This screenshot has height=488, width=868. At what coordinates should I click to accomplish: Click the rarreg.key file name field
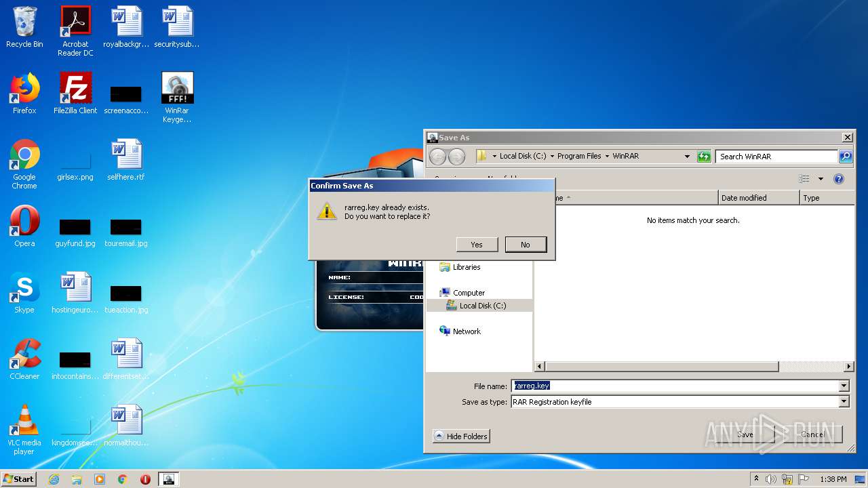[675, 386]
